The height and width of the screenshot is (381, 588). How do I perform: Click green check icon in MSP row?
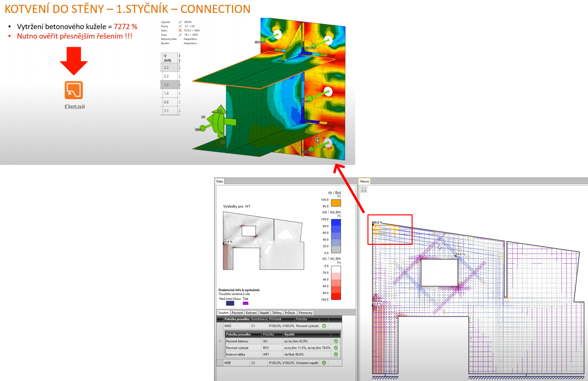pos(324,363)
